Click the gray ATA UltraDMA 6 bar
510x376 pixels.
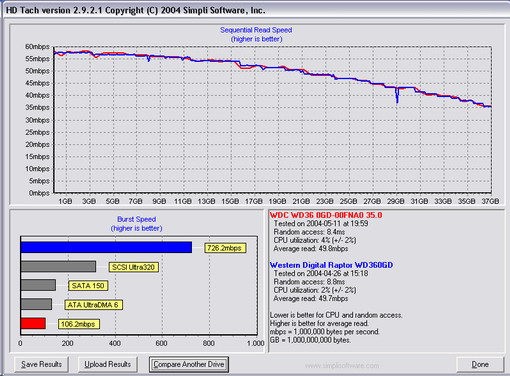point(36,304)
